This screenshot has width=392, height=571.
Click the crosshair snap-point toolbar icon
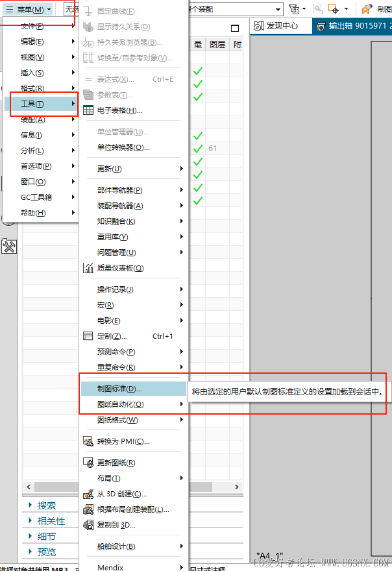pos(334,8)
